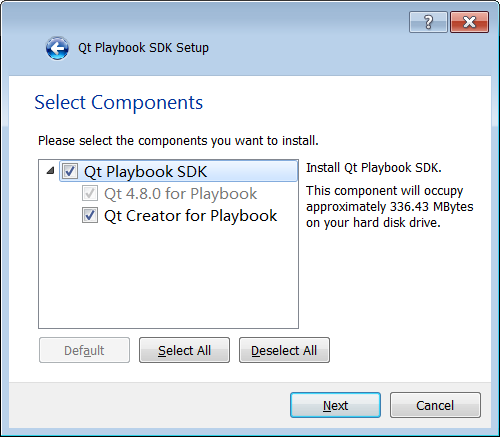Choose Select All components
500x437 pixels.
184,350
